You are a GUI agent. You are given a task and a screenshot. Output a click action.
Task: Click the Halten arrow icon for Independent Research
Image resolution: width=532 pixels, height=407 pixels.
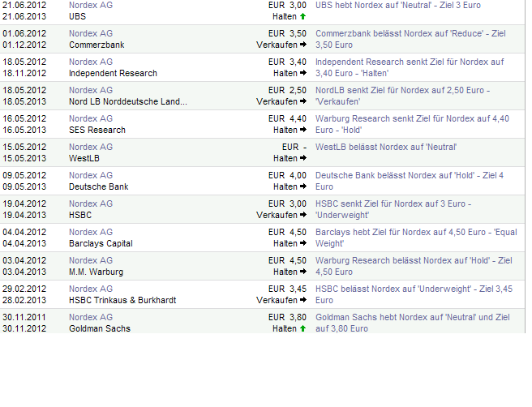[x=303, y=73]
